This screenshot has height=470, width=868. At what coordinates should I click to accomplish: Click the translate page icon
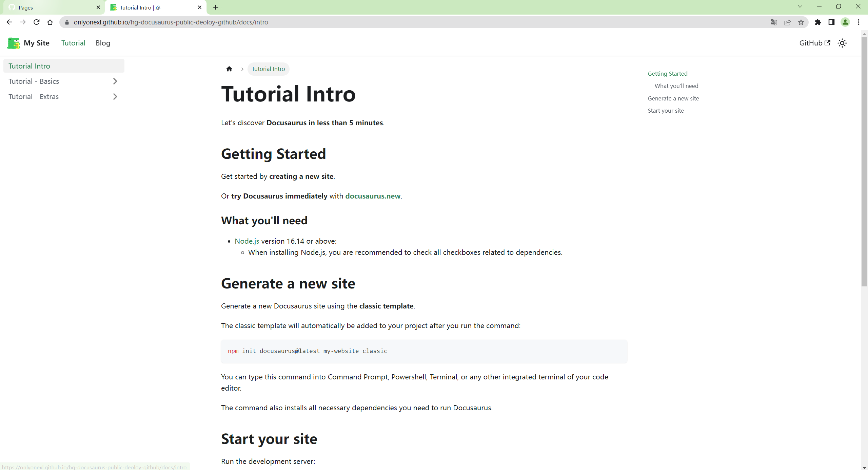(774, 22)
